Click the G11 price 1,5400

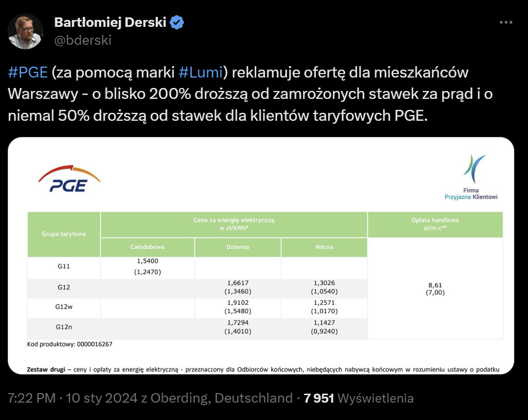pos(148,261)
